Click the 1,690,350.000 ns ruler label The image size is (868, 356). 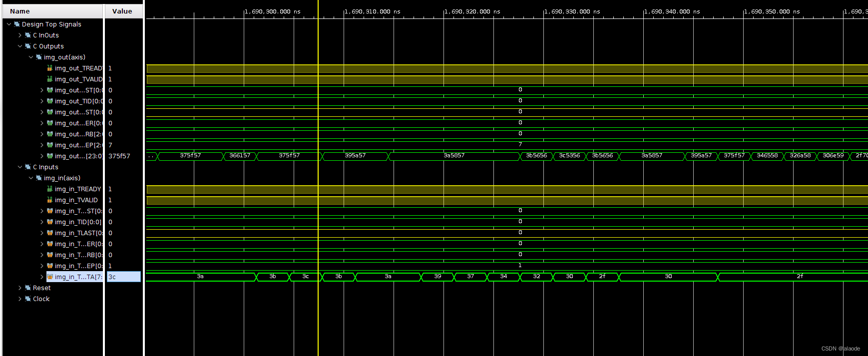(772, 11)
